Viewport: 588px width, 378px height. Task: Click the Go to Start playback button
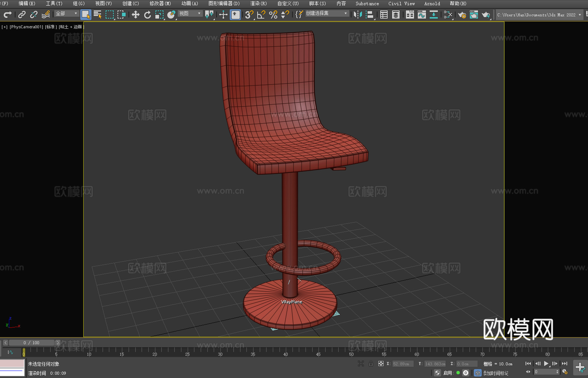coord(528,364)
